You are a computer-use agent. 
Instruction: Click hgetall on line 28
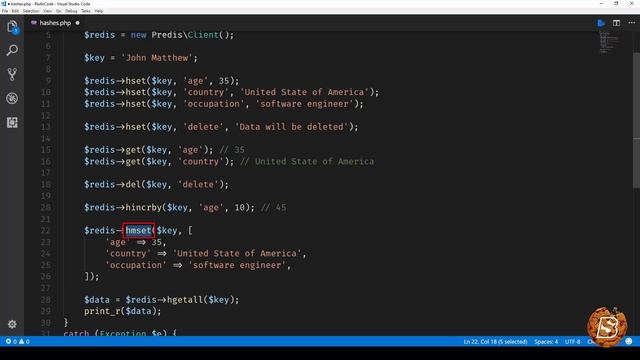pos(184,300)
